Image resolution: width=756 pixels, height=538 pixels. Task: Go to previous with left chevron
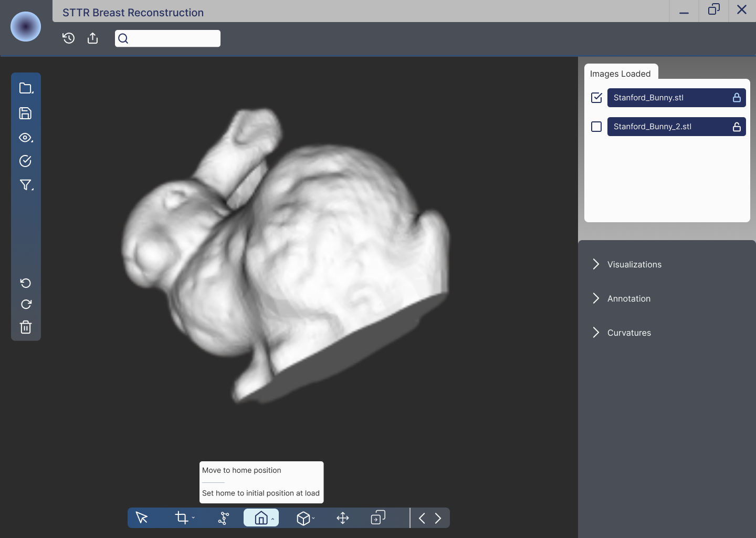coord(422,519)
